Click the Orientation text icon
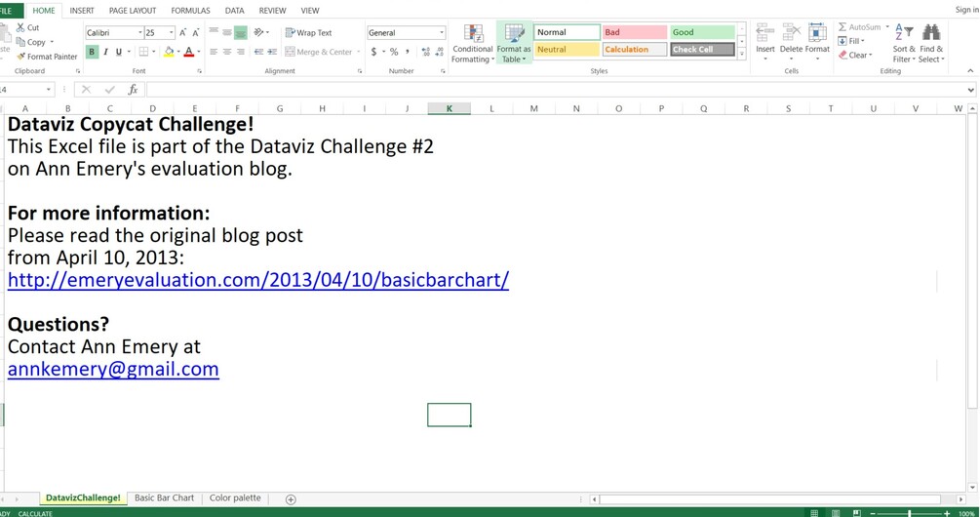 (258, 32)
